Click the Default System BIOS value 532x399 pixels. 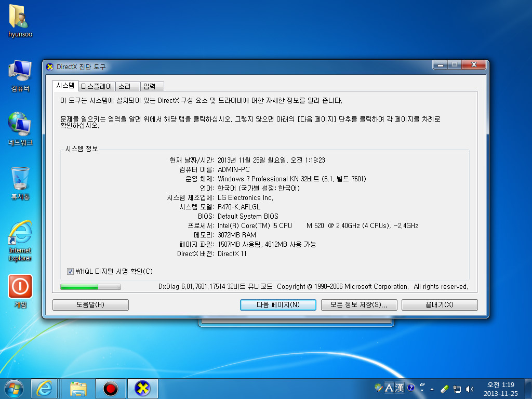click(248, 217)
